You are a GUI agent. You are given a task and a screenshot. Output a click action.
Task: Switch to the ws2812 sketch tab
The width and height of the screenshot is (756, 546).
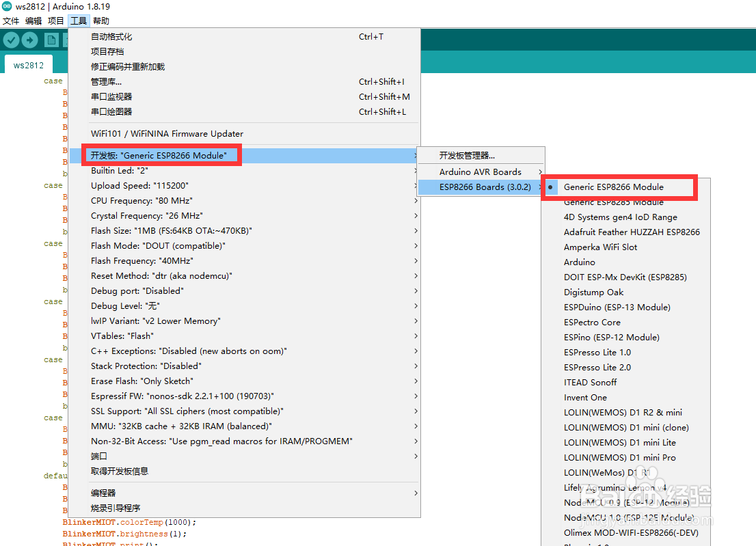[x=29, y=65]
